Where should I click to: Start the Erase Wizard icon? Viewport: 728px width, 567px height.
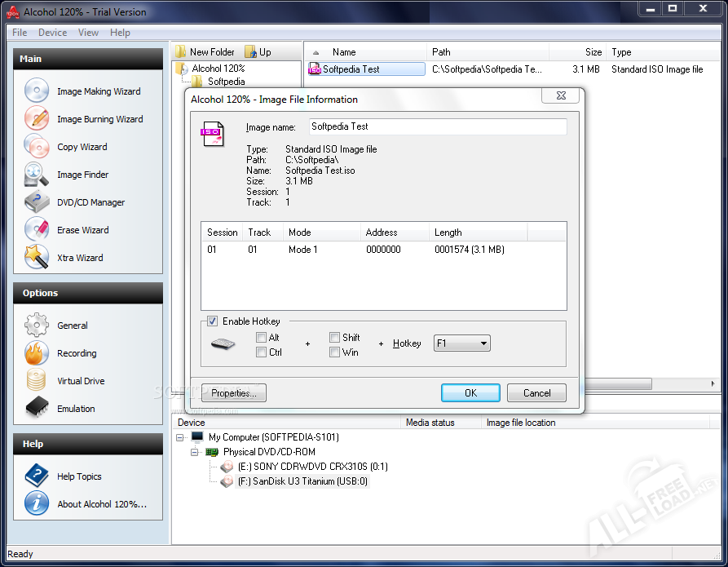pos(37,230)
